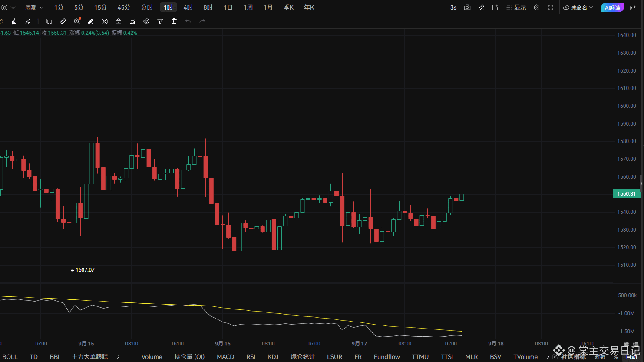Screen dimensions: 644x362
Task: Open chart settings hexagon icon
Action: coord(537,7)
